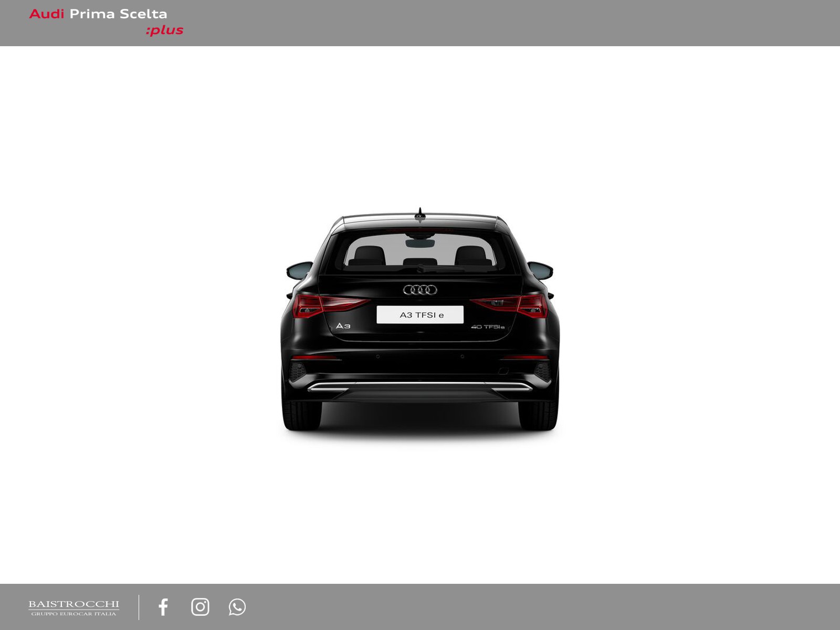Screen dimensions: 840x630
Task: Open the Instagram icon in footer
Action: pyautogui.click(x=200, y=607)
